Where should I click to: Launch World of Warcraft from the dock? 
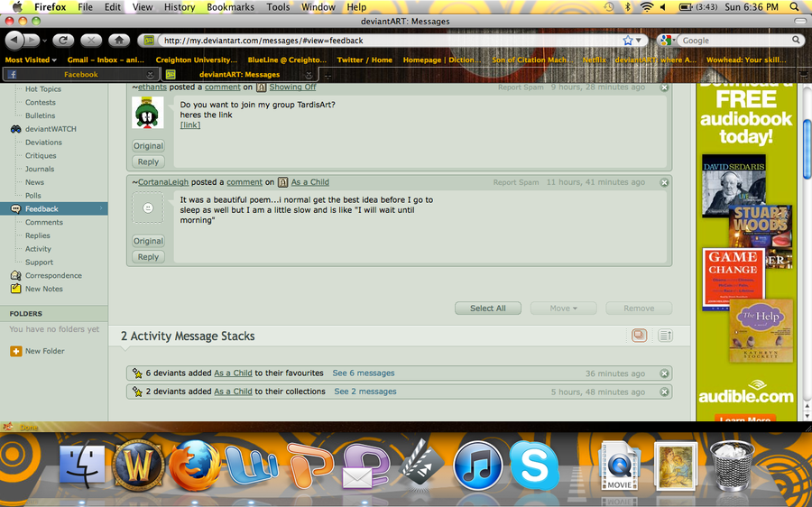click(138, 464)
